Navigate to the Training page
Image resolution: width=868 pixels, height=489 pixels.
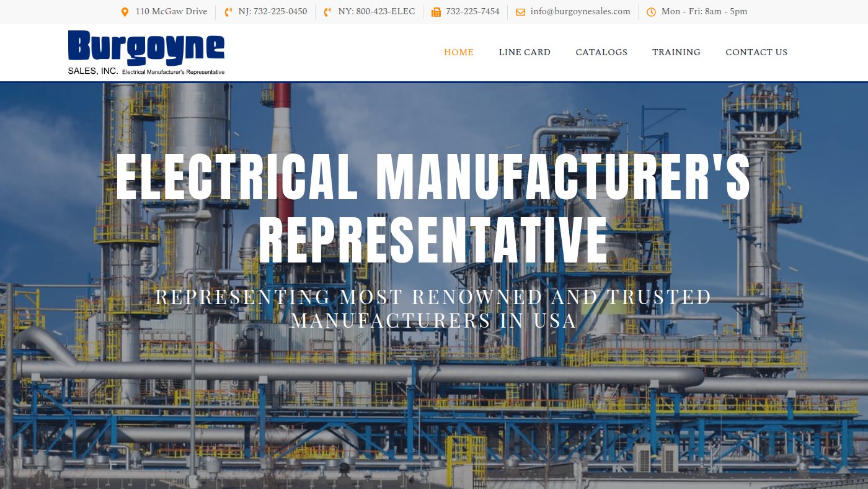click(x=676, y=52)
